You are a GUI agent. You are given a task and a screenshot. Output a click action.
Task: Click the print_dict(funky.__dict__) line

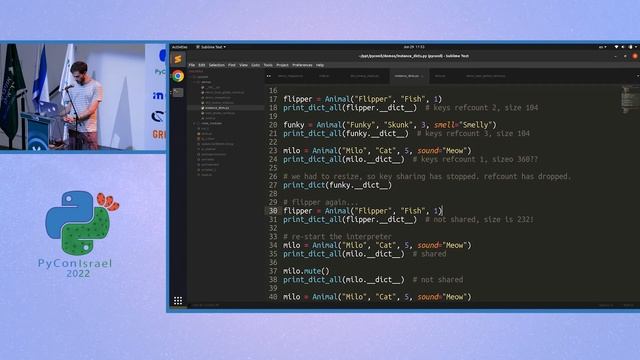coord(337,185)
